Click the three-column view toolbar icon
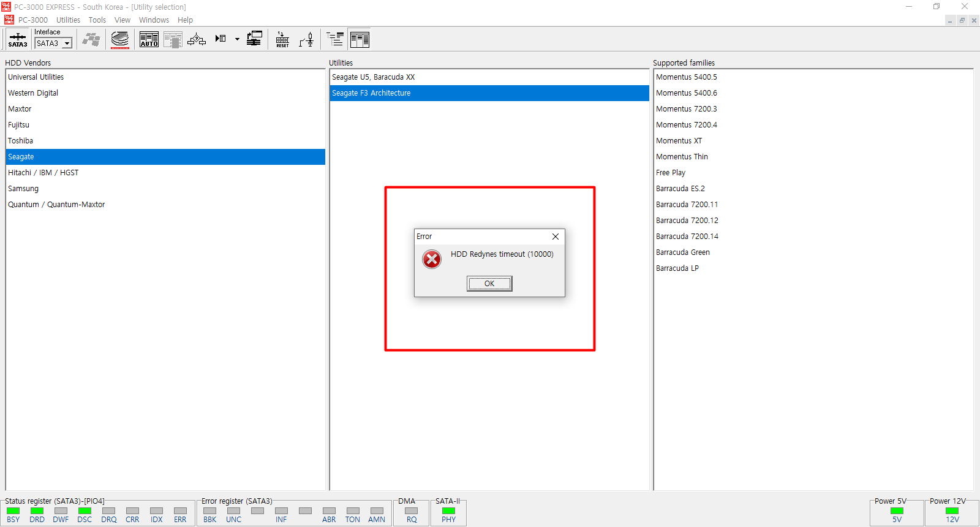Image resolution: width=980 pixels, height=527 pixels. coord(360,40)
